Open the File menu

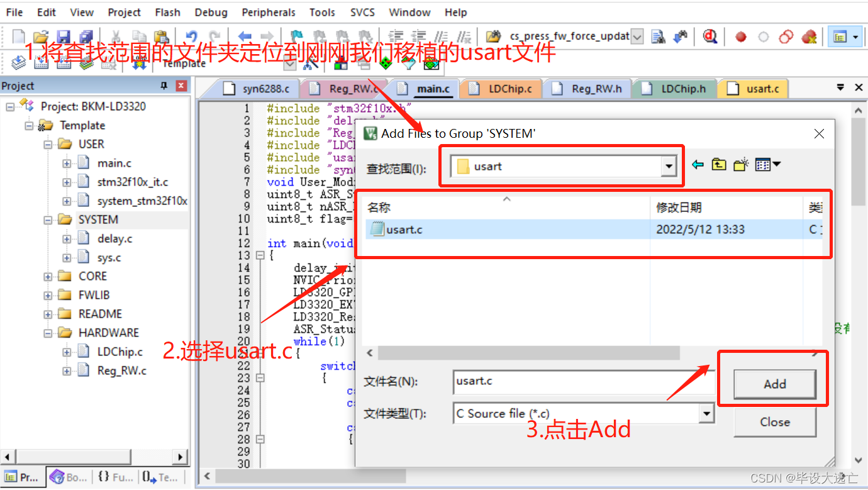pos(14,12)
